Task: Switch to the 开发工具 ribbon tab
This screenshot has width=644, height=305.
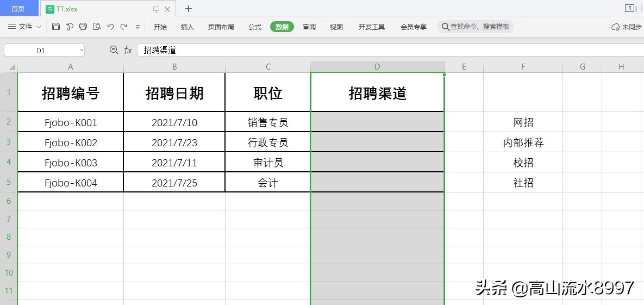Action: pos(372,27)
